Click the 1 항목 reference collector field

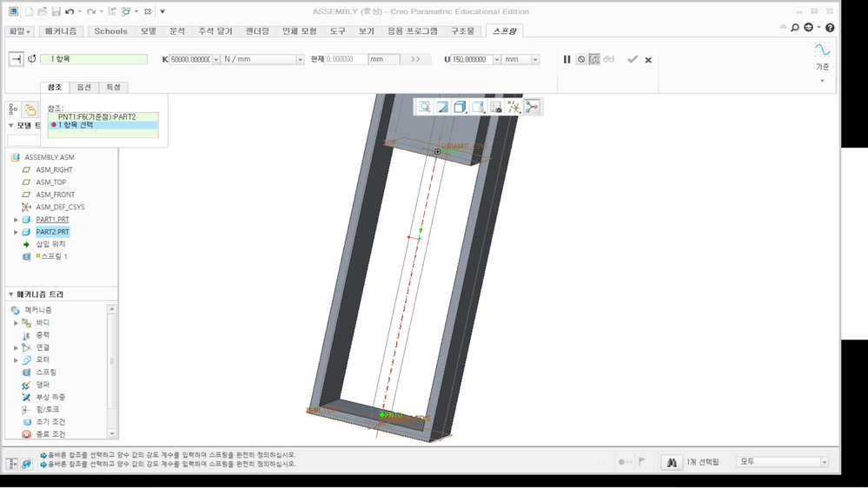pos(94,59)
